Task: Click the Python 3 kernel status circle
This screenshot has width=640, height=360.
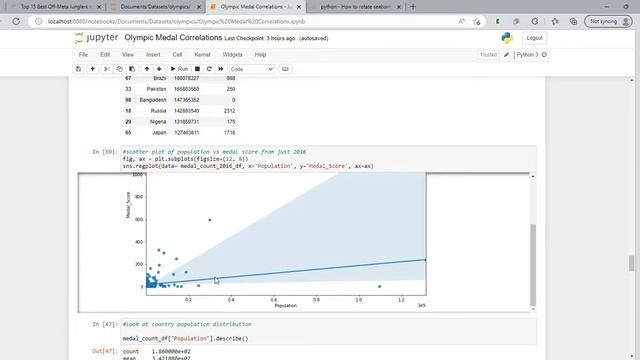Action: 544,55
